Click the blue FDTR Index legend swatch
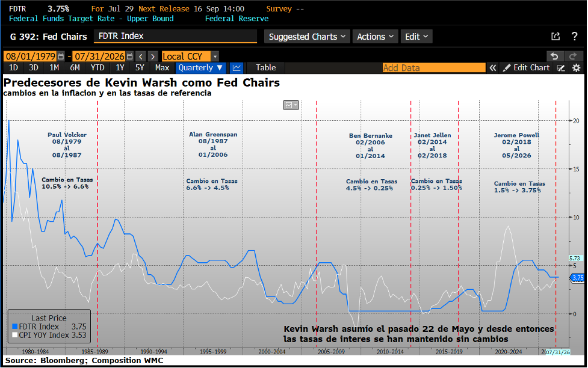Image resolution: width=588 pixels, height=368 pixels. tap(14, 327)
